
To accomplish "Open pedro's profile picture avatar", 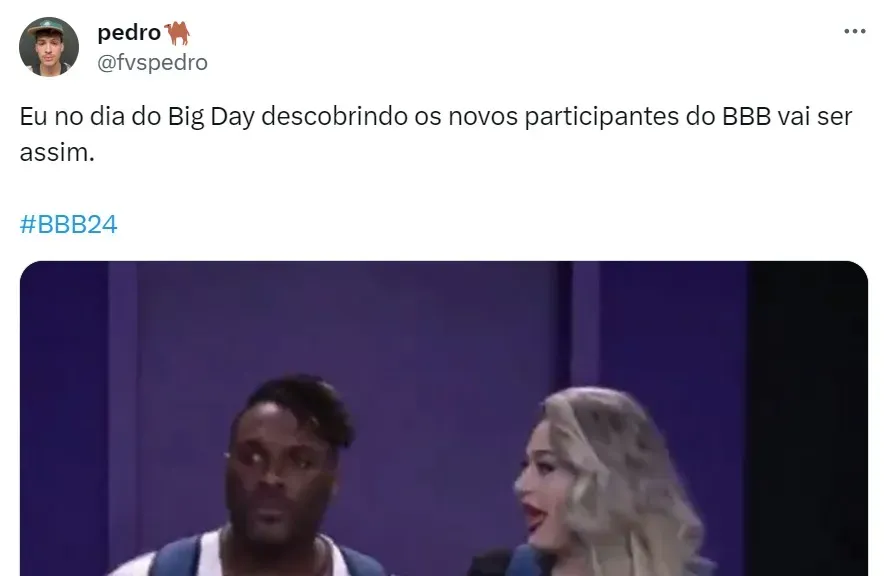I will coord(49,47).
